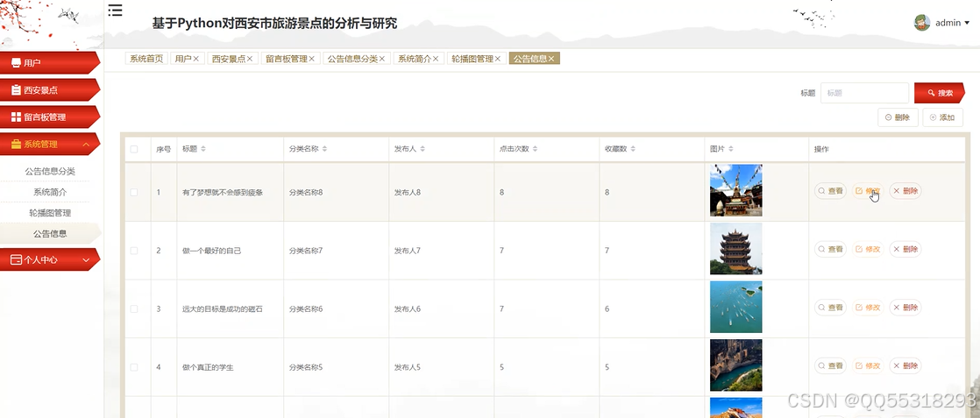The width and height of the screenshot is (980, 418).
Task: Close the 留言板管理 tab
Action: point(311,58)
